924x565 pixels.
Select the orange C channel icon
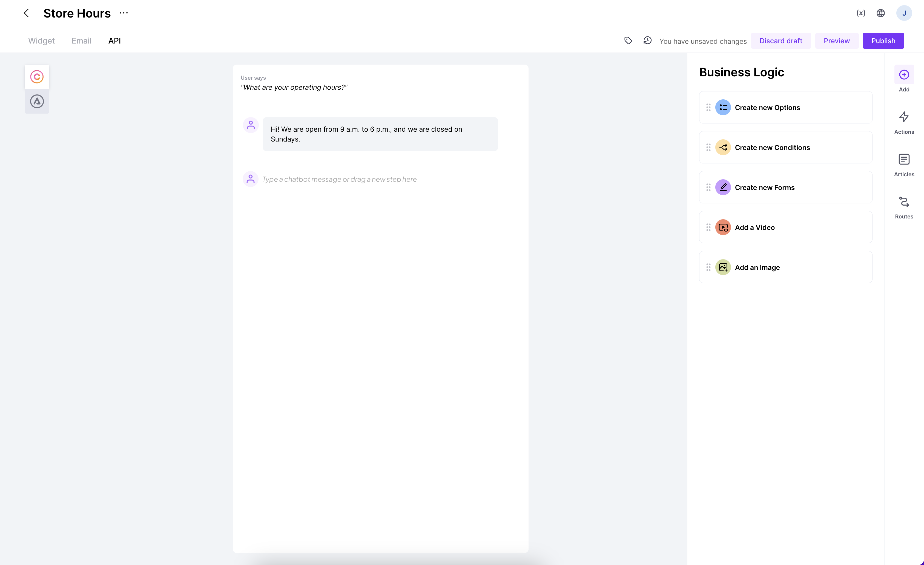pos(37,76)
